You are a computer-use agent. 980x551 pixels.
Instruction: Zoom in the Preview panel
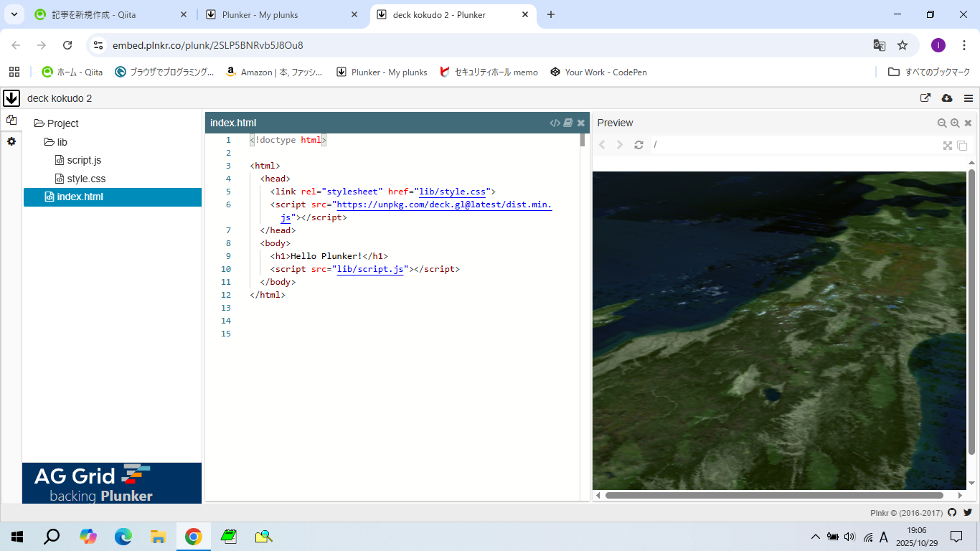tap(955, 123)
